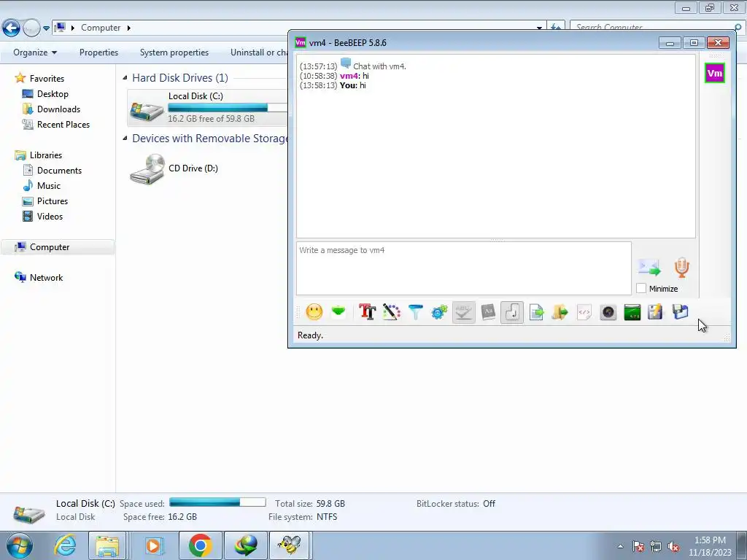747x560 pixels.
Task: Open Network in navigation pane
Action: point(46,278)
